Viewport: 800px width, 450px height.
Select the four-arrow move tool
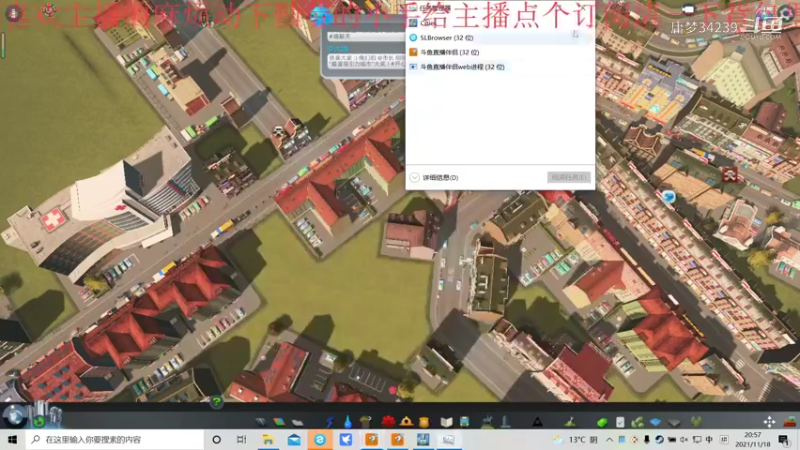click(769, 422)
